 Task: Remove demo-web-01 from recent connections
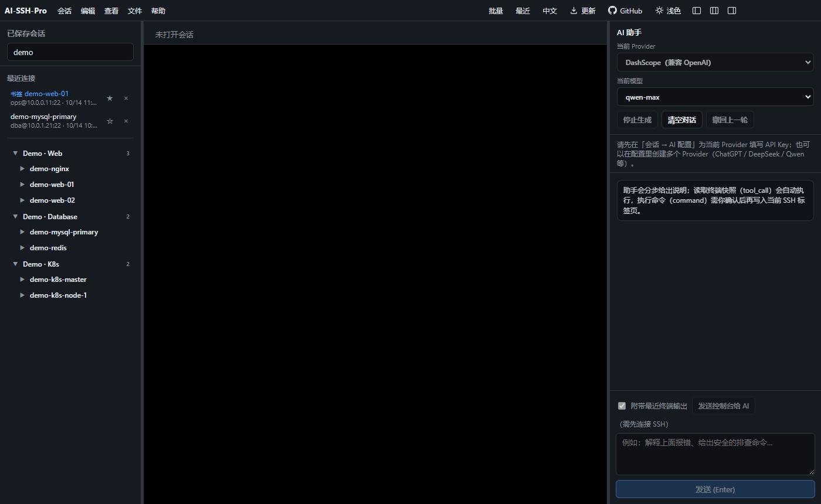(126, 98)
